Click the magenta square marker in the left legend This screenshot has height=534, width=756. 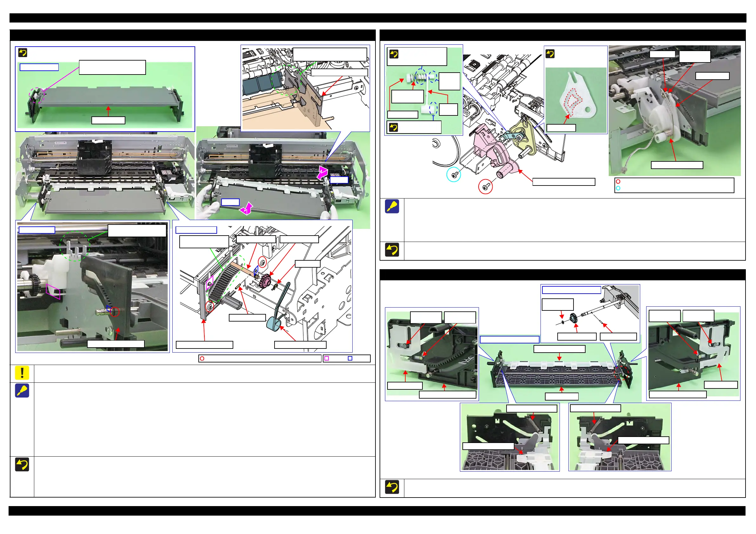327,358
